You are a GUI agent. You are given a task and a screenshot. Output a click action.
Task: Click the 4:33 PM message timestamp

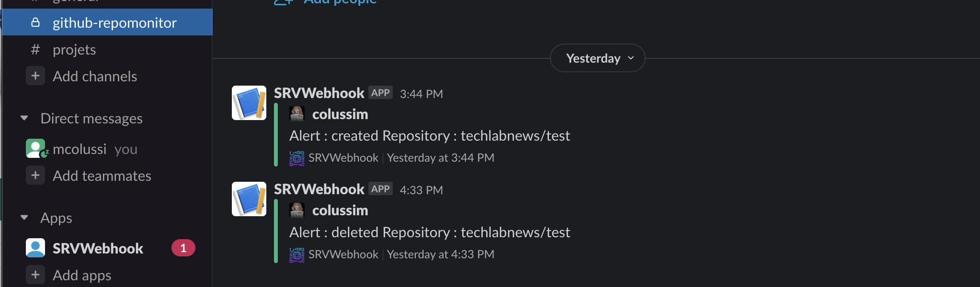(x=422, y=190)
